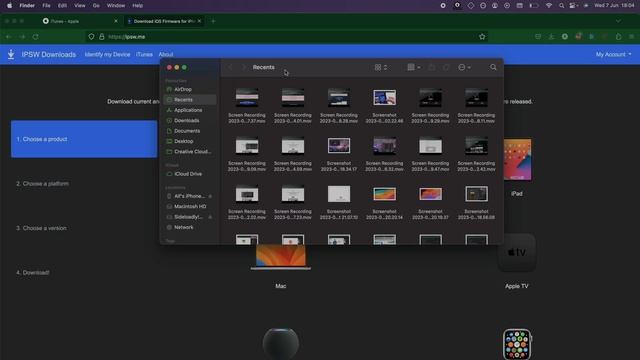Open the Window menu in the menu bar
640x360 pixels.
(116, 6)
